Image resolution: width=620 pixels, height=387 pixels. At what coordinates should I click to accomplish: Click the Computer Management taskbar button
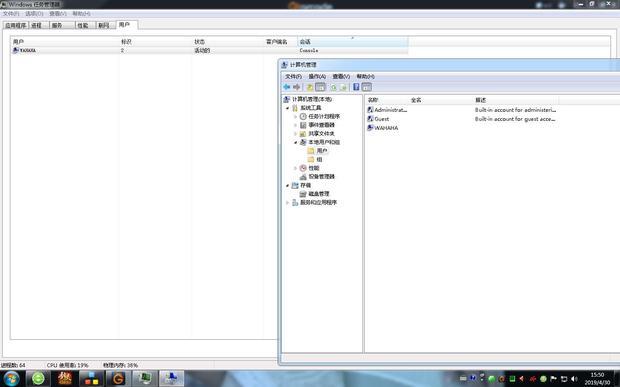coord(171,378)
